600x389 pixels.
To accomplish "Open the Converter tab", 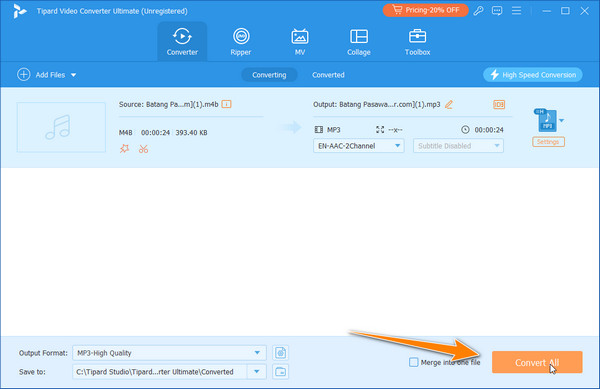I will (182, 42).
